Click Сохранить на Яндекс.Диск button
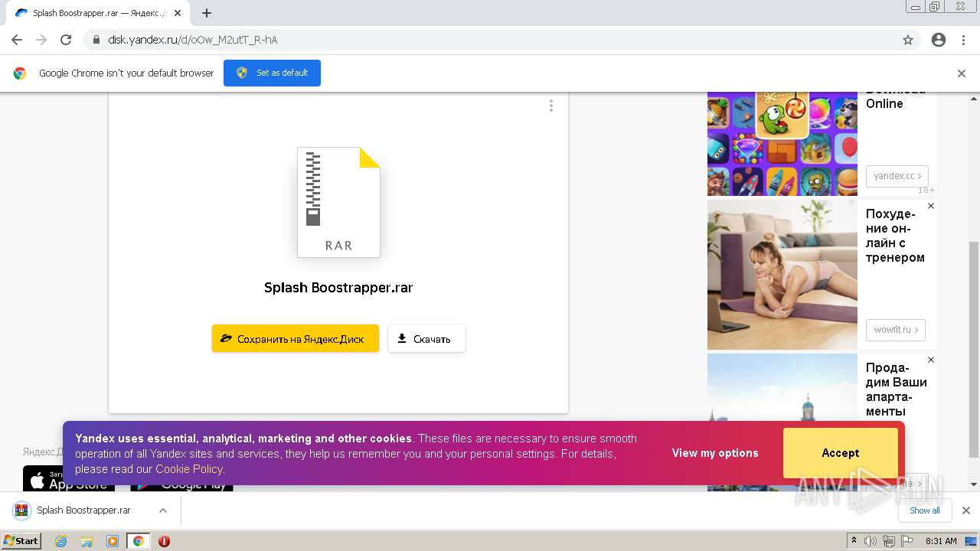The height and width of the screenshot is (551, 980). coord(296,338)
